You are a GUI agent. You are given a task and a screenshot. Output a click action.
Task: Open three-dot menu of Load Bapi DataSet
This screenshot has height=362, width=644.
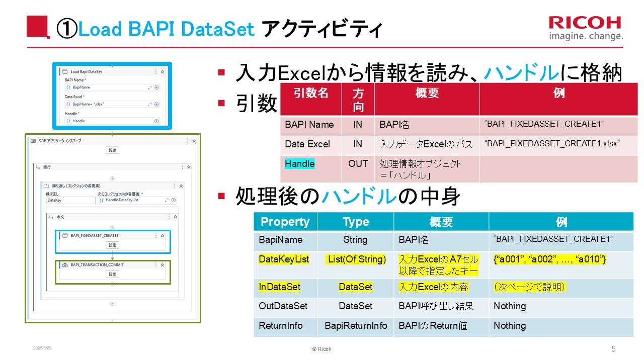pos(156,72)
